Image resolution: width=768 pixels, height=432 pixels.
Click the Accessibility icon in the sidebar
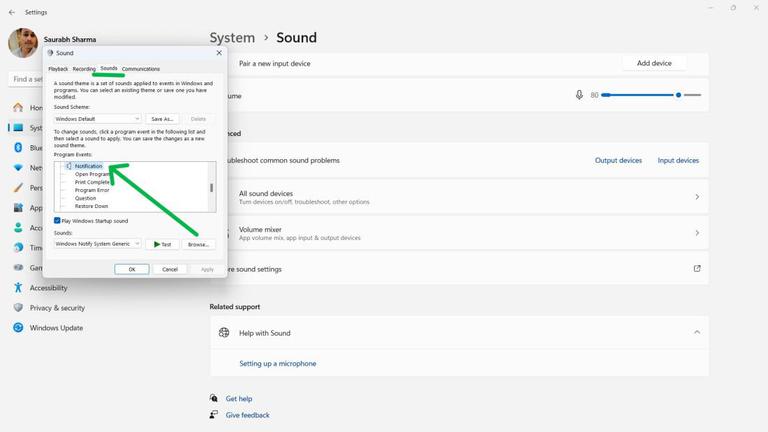pos(18,287)
